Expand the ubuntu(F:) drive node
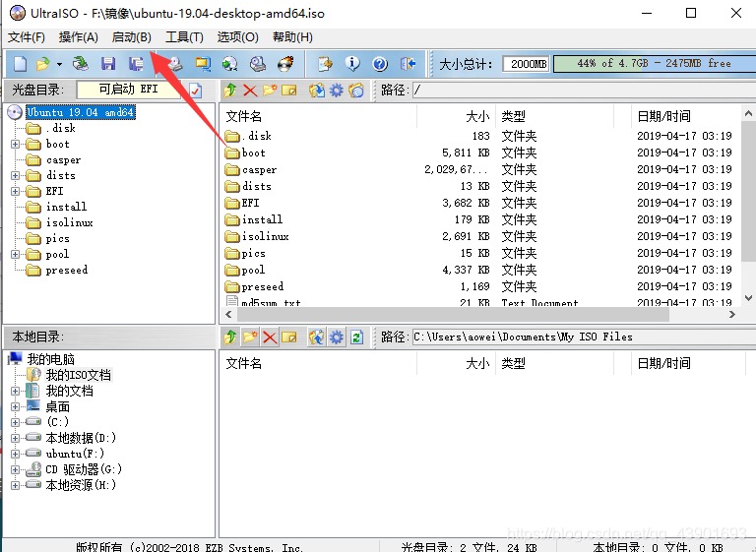Screen dimensions: 756x552 pyautogui.click(x=15, y=454)
